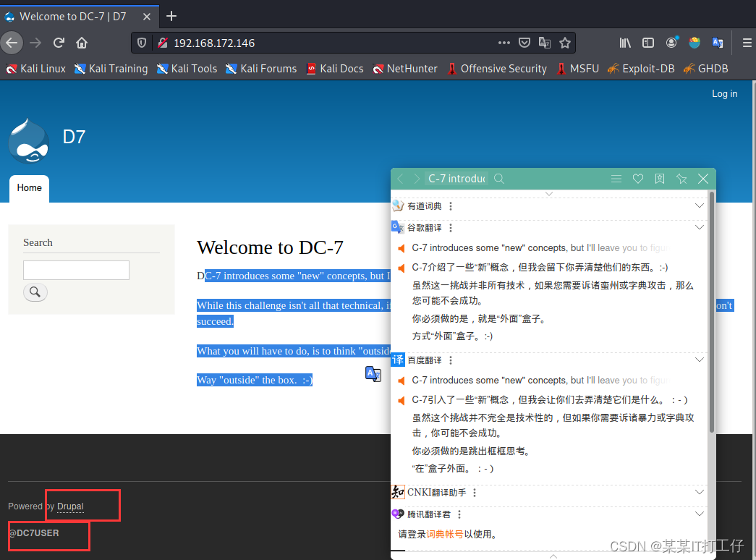Viewport: 756px width, 560px height.
Task: Open tracking protection shield icon
Action: [142, 43]
